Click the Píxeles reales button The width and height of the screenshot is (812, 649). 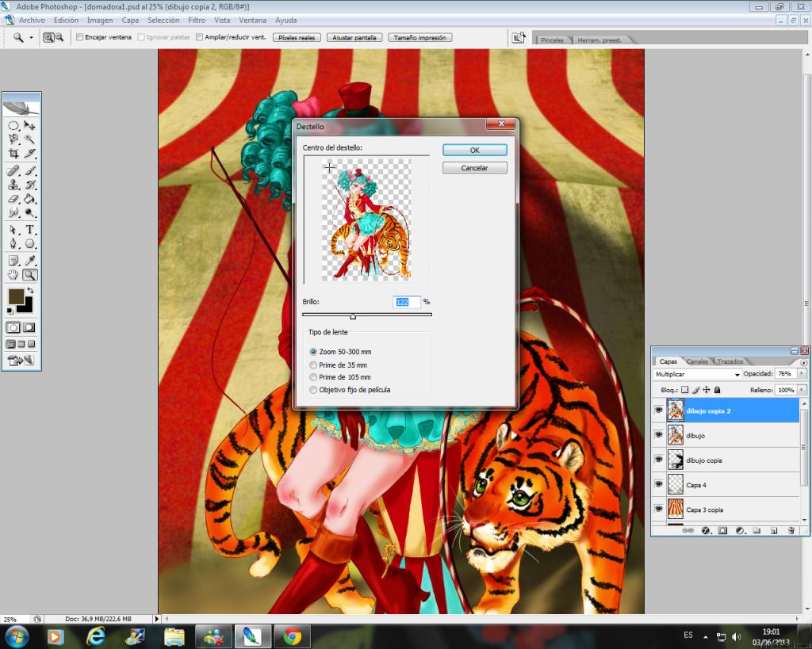coord(297,37)
